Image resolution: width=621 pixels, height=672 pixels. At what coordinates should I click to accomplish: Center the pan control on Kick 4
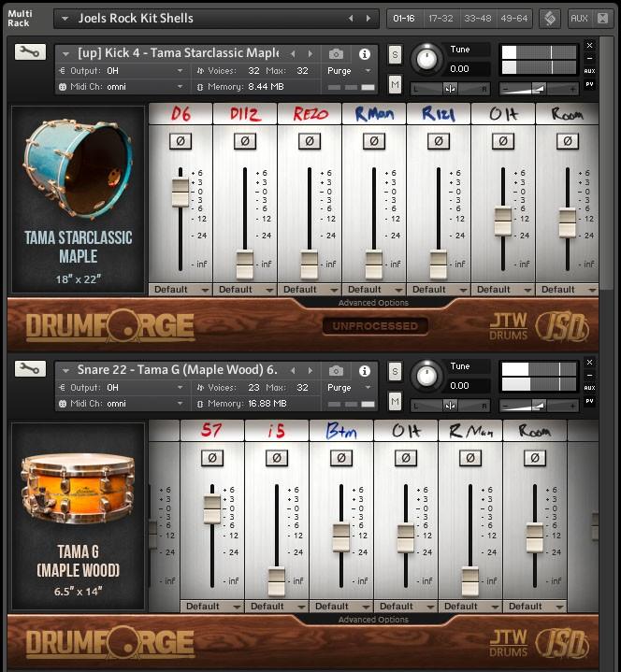(x=450, y=89)
